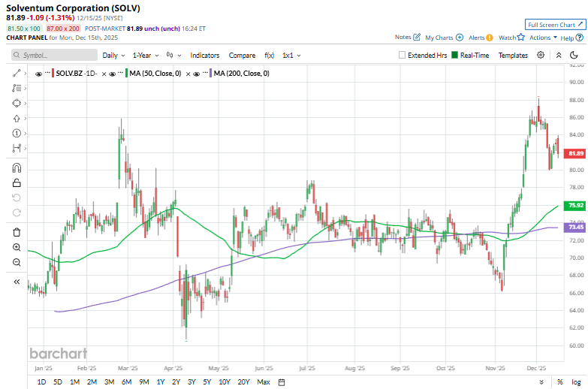Image resolution: width=588 pixels, height=389 pixels.
Task: Collapse the drawing tools sidebar
Action: (x=17, y=282)
